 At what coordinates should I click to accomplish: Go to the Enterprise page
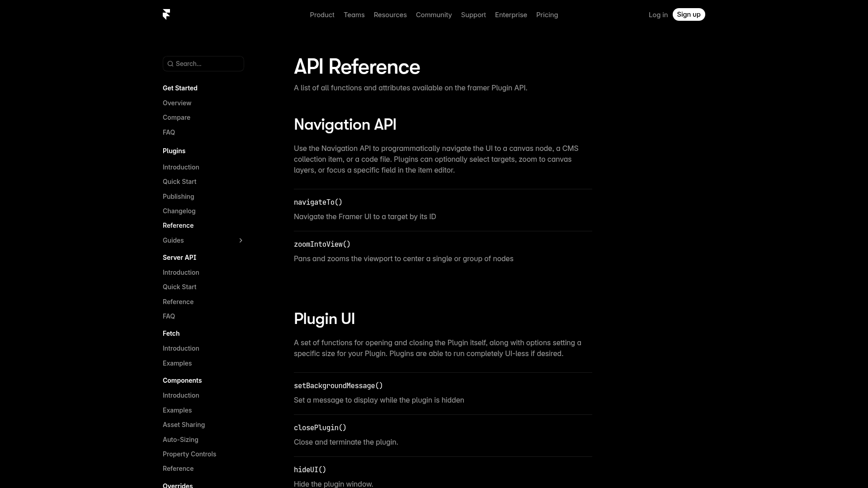(x=511, y=15)
